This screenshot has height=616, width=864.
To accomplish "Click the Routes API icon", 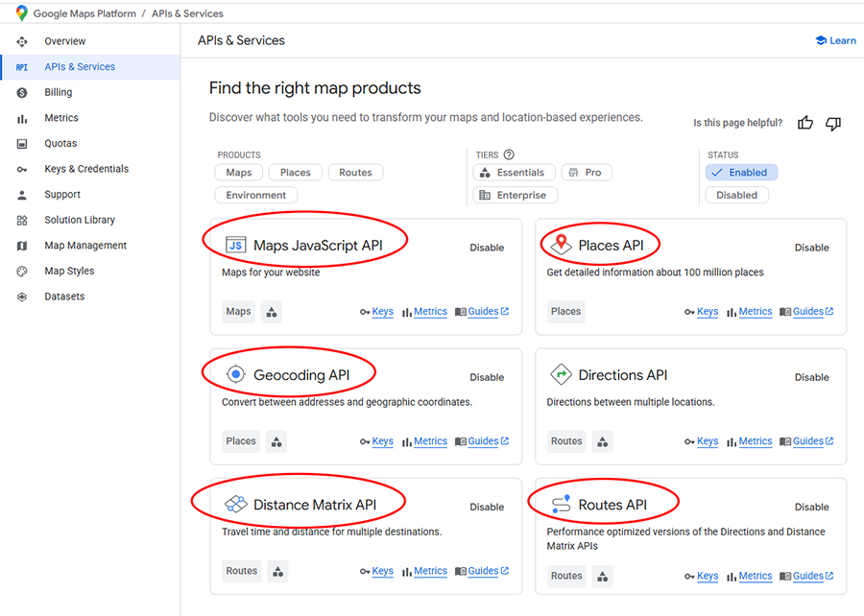I will 561,505.
